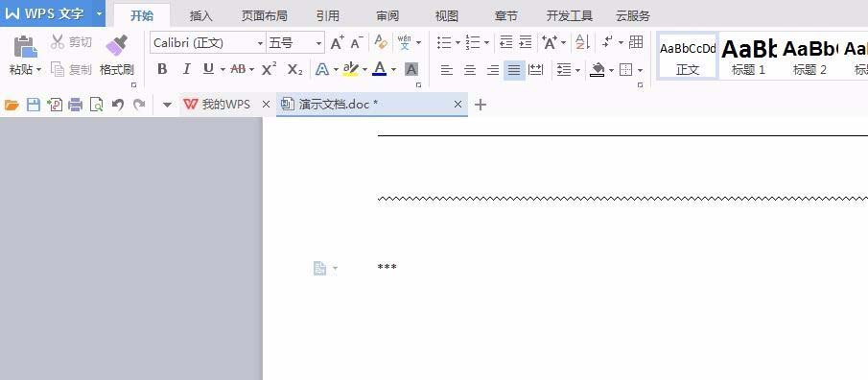
Task: Apply the 标题 1 style
Action: point(748,56)
